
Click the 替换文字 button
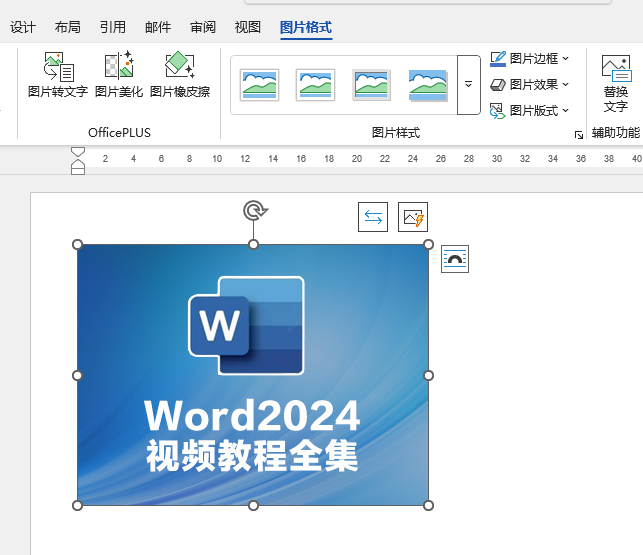click(x=616, y=84)
